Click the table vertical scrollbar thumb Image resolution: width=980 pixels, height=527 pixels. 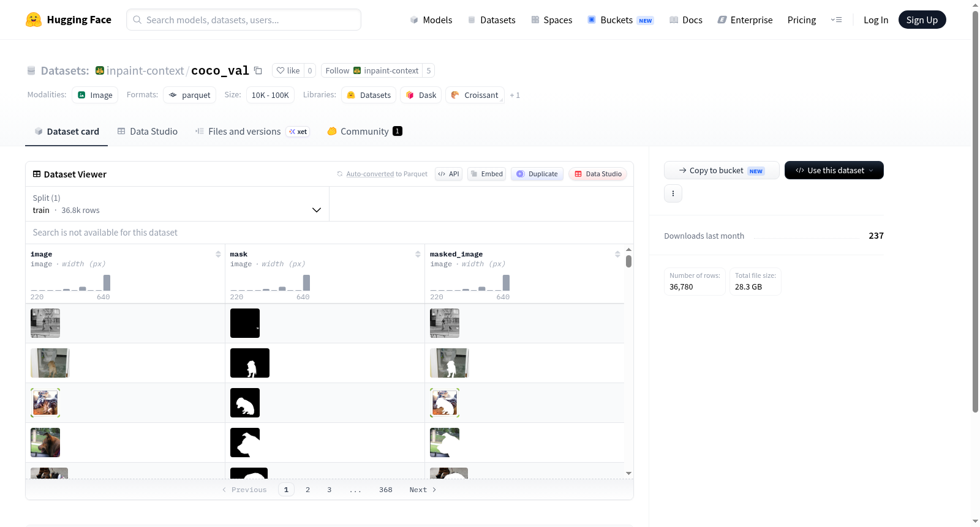[628, 261]
